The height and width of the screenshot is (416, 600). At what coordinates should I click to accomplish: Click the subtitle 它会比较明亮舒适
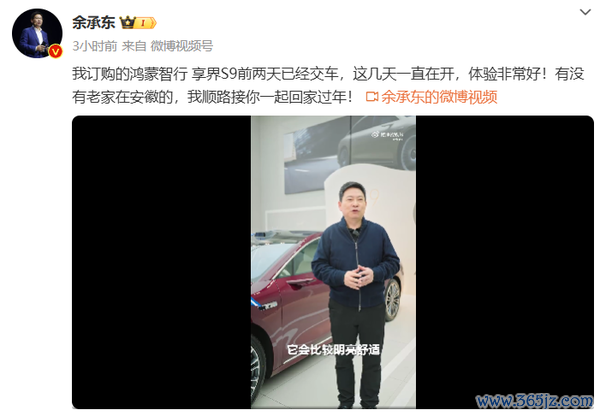coord(333,349)
